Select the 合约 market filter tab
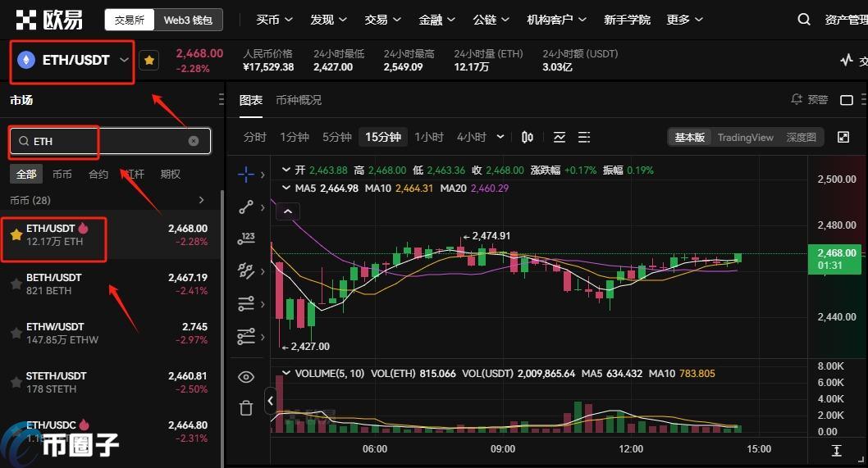 (x=98, y=175)
